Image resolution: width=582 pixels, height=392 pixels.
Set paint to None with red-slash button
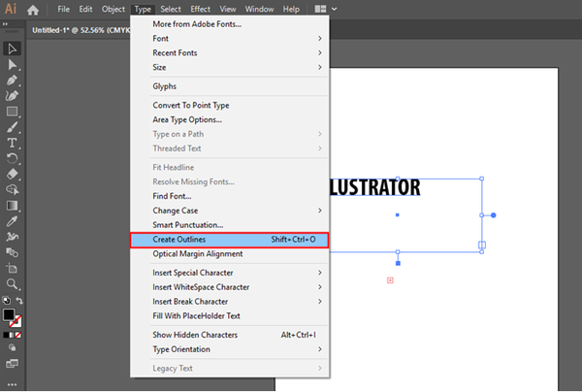[x=17, y=335]
